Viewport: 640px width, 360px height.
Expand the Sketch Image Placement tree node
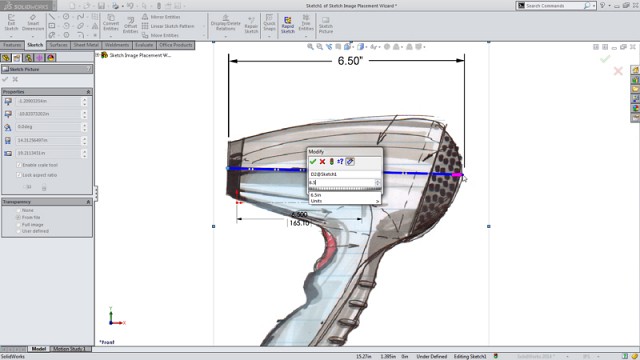[x=98, y=55]
